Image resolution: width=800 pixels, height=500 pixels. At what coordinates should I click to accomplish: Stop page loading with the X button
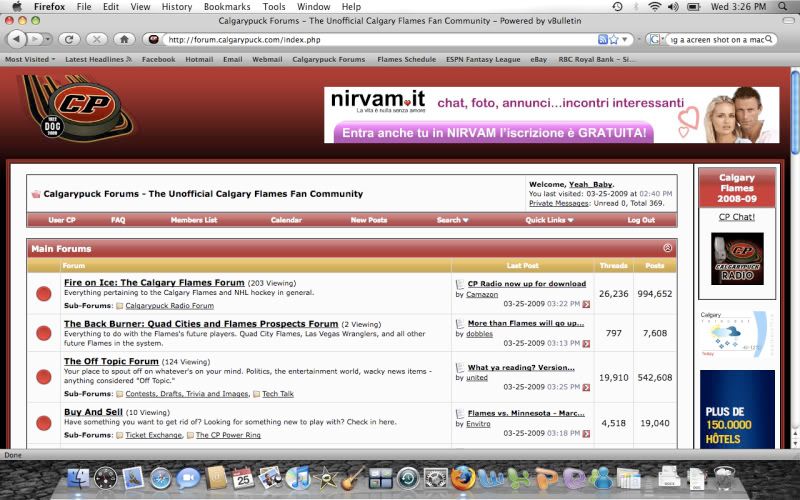(x=96, y=39)
